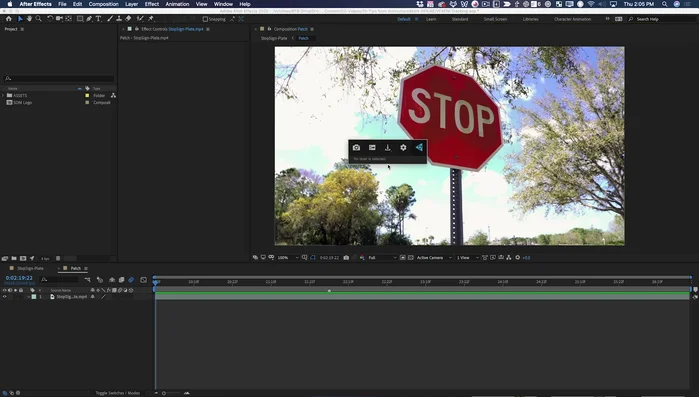
Task: Click the Draft 3D icon in timeline
Action: (x=100, y=280)
